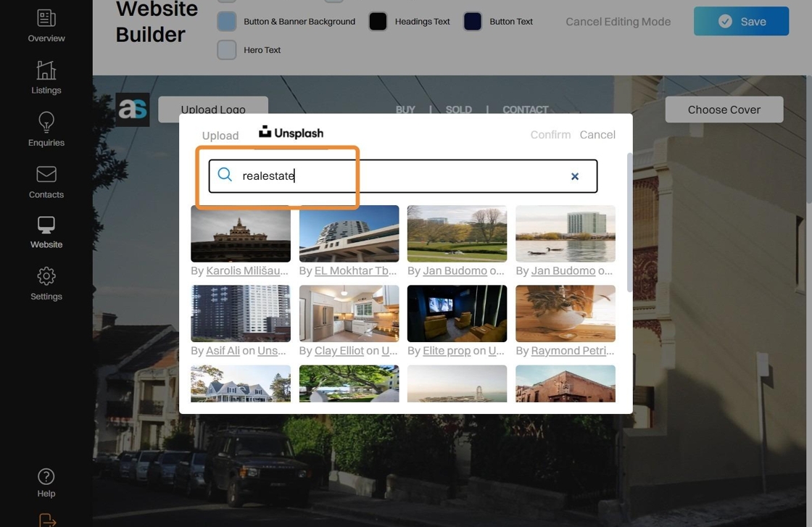Click the Choose Cover button
The height and width of the screenshot is (527, 812).
point(724,109)
